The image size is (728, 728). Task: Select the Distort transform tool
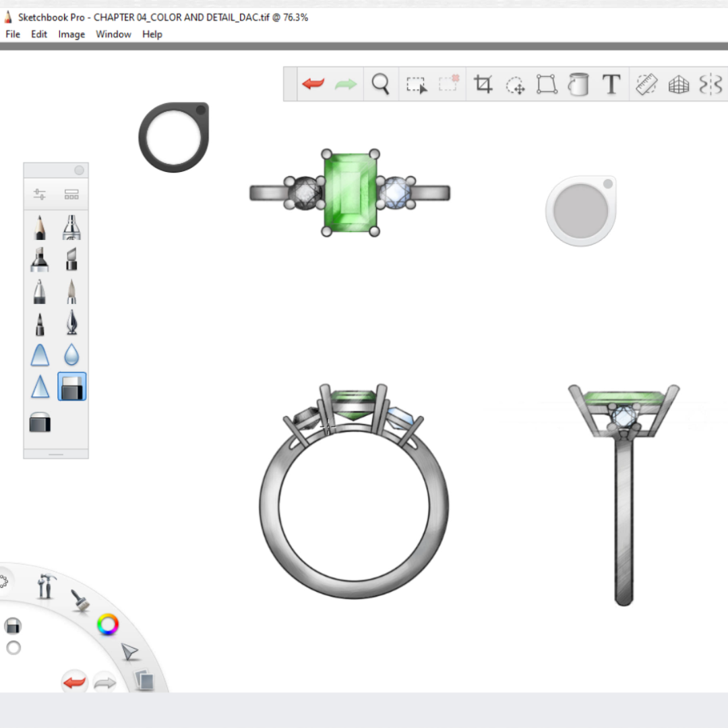(547, 84)
